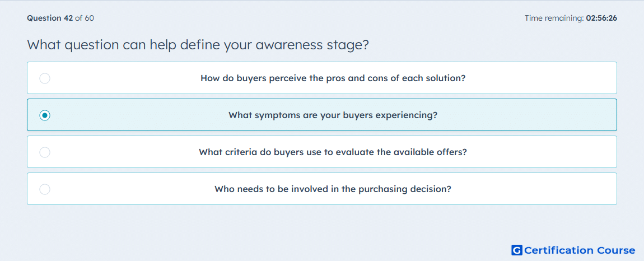Click the answer text about pros and cons
Viewport: 644px width, 261px height.
click(x=333, y=78)
